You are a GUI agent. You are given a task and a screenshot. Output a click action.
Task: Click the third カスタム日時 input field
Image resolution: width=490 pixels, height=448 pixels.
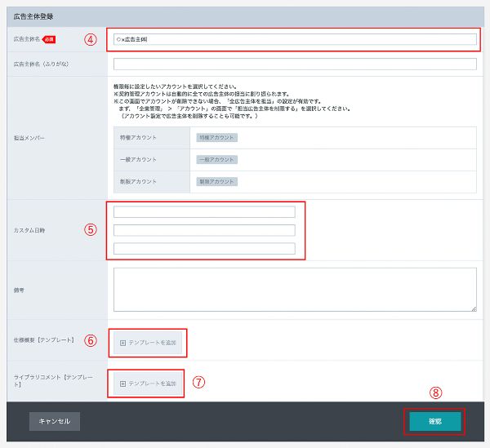204,248
